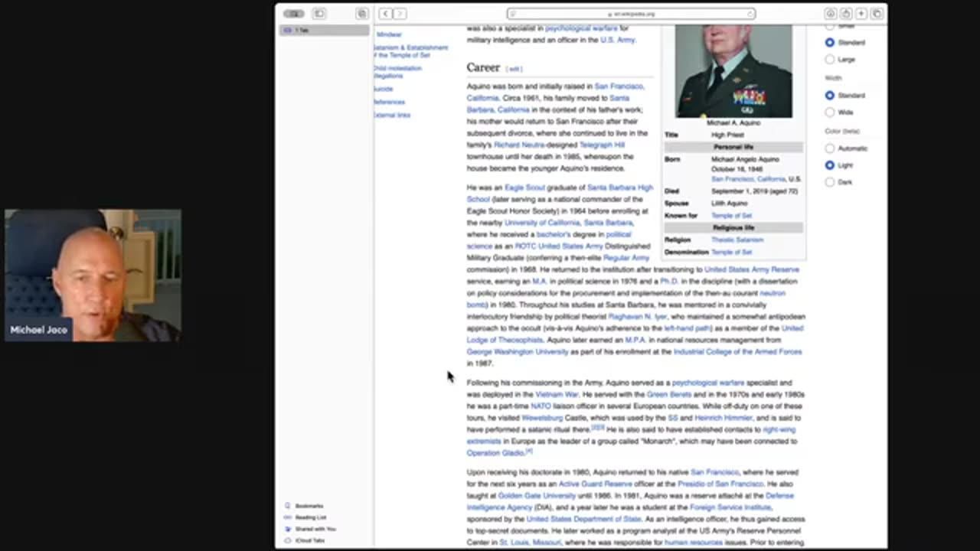Viewport: 980px width, 551px height.
Task: Open Temple of Set Known for link
Action: pyautogui.click(x=731, y=216)
